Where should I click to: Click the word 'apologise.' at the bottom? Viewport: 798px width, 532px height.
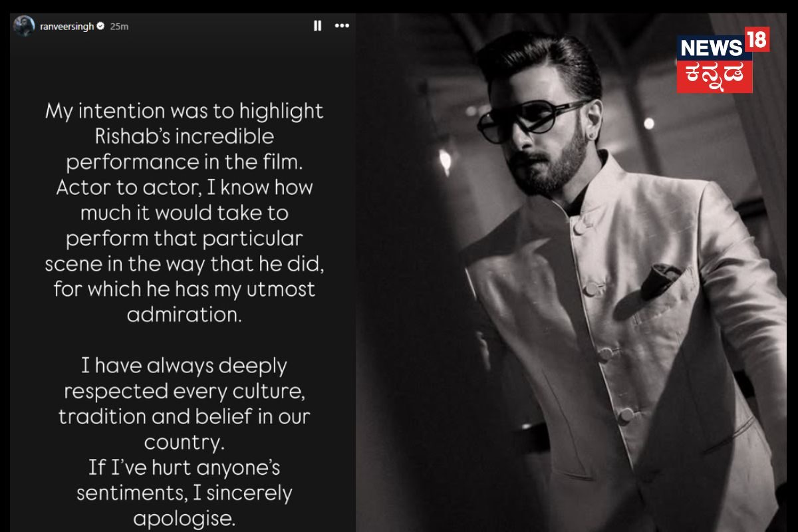tap(184, 519)
